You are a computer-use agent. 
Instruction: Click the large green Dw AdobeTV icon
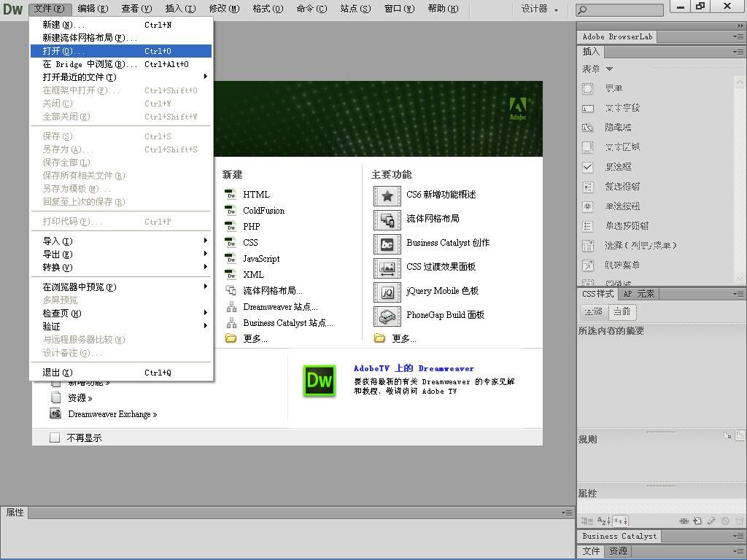(x=320, y=381)
